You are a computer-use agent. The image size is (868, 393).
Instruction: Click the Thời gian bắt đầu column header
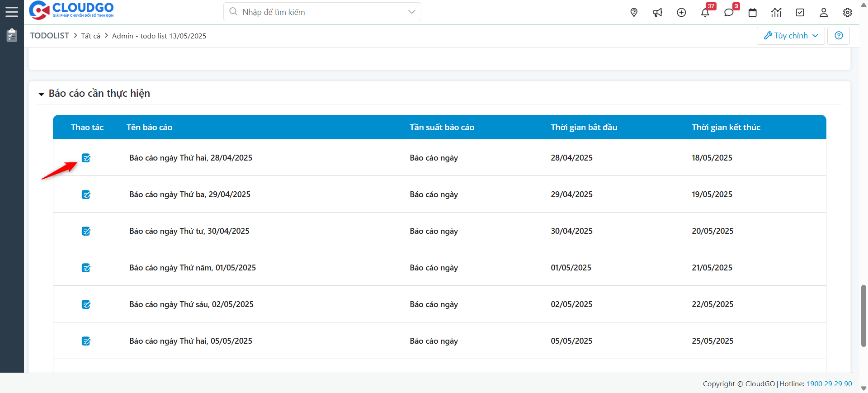point(584,127)
